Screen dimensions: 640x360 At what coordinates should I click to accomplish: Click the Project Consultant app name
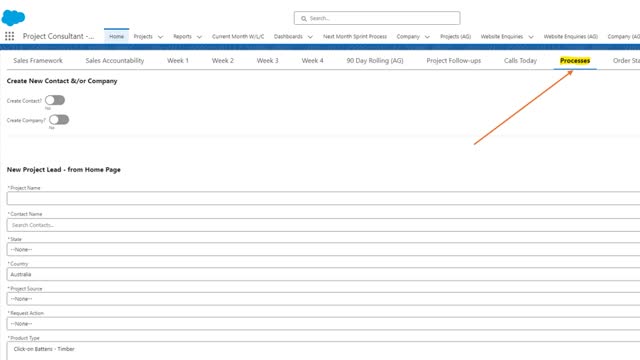coord(58,36)
